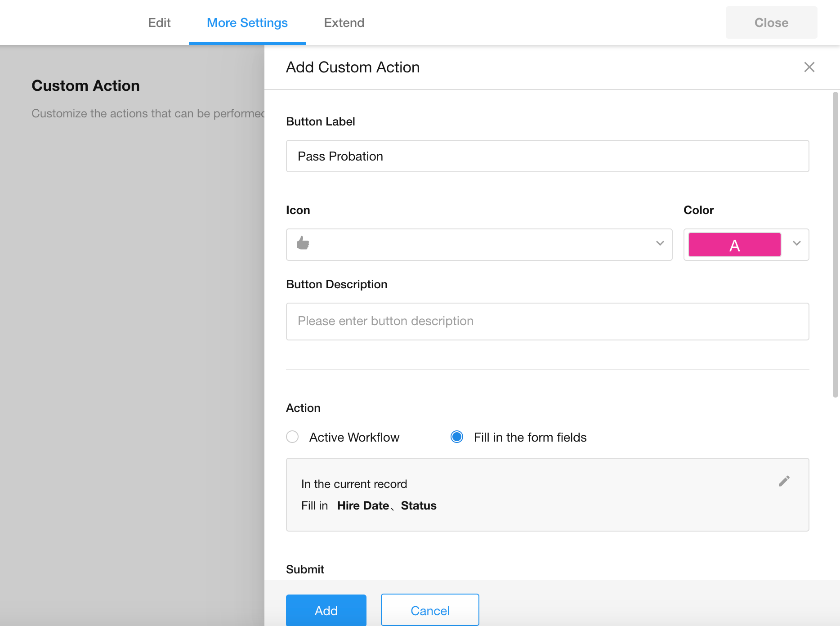Image resolution: width=840 pixels, height=626 pixels.
Task: Click the bold Hire Date field name
Action: click(363, 506)
